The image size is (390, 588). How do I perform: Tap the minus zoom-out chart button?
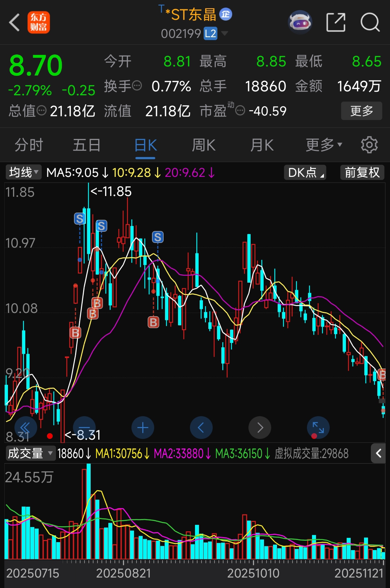pos(84,427)
